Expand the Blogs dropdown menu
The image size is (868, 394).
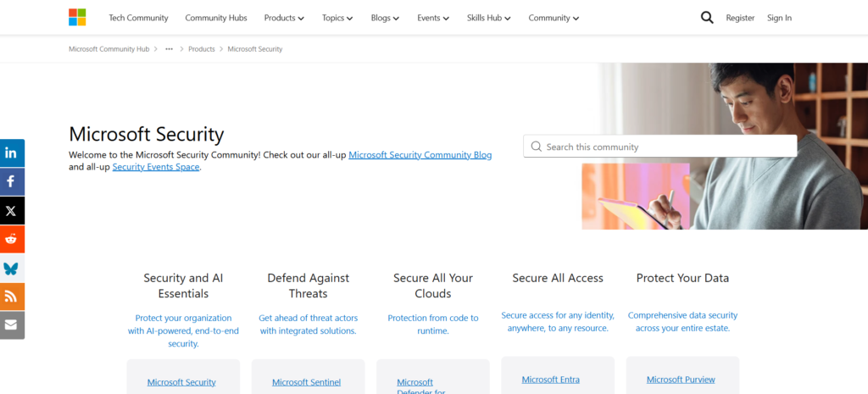(385, 18)
